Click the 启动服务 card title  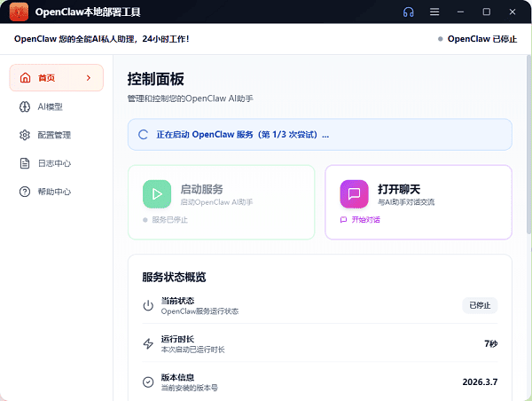[201, 189]
